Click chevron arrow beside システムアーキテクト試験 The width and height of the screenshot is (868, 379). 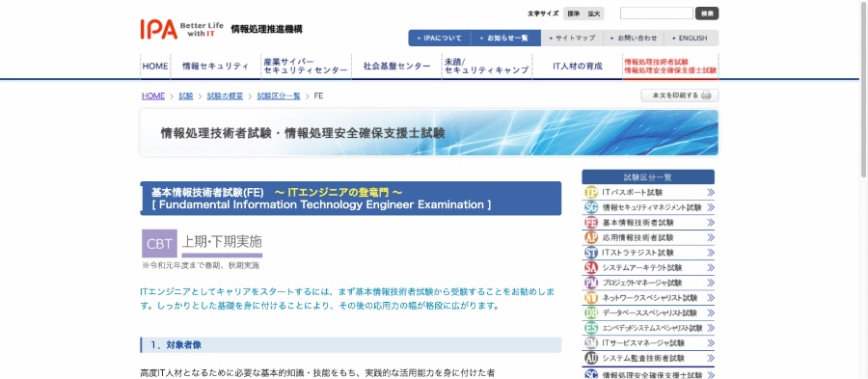[x=710, y=268]
